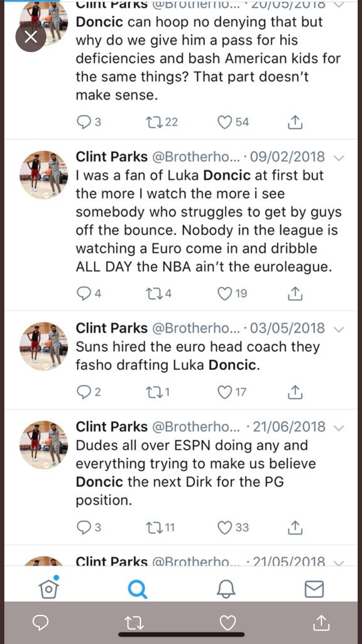
Task: Like the tweet with 54 likes
Action: (225, 123)
